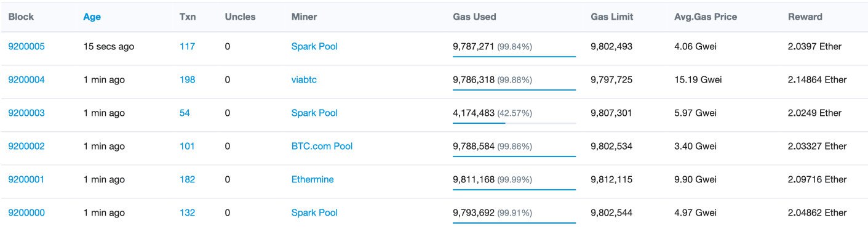The height and width of the screenshot is (231, 868).
Task: Select reward 2.14864 Ether
Action: coord(818,79)
